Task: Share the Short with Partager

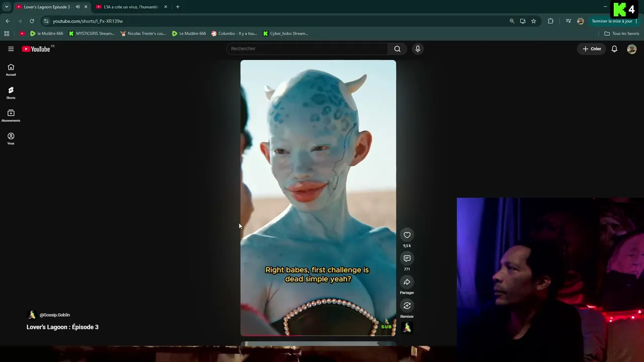Action: pos(407,282)
